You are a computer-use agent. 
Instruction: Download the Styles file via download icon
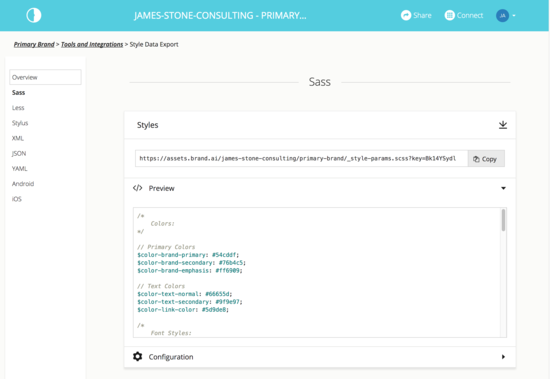tap(503, 125)
